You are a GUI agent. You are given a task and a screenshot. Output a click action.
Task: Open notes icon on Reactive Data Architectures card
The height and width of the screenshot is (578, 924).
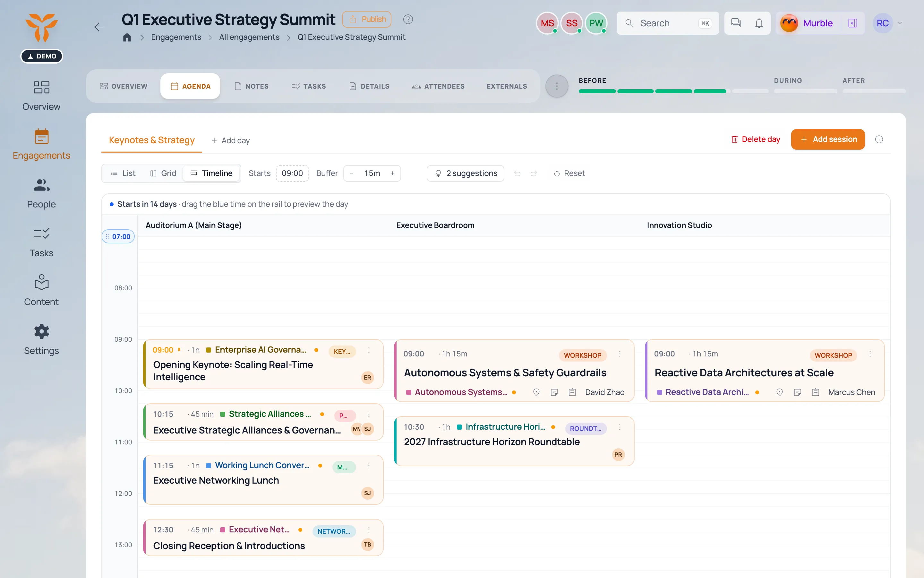(797, 392)
